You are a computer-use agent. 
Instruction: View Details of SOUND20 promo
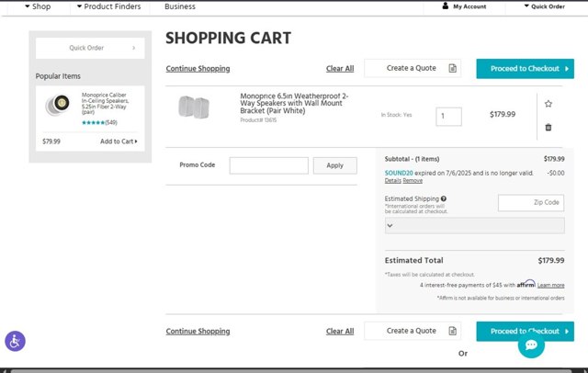pyautogui.click(x=392, y=181)
